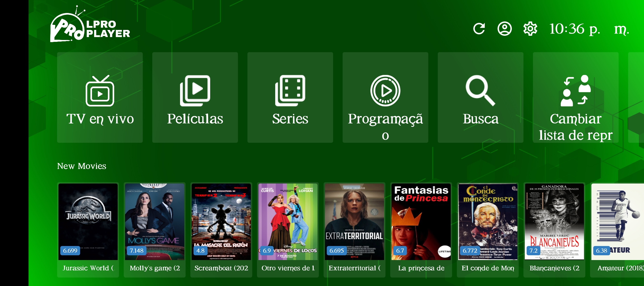
Task: Open Molly's Game movie poster
Action: click(x=155, y=230)
